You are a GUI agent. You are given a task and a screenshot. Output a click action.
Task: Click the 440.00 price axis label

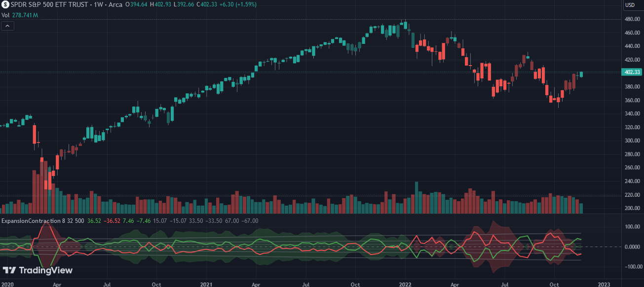[632, 46]
